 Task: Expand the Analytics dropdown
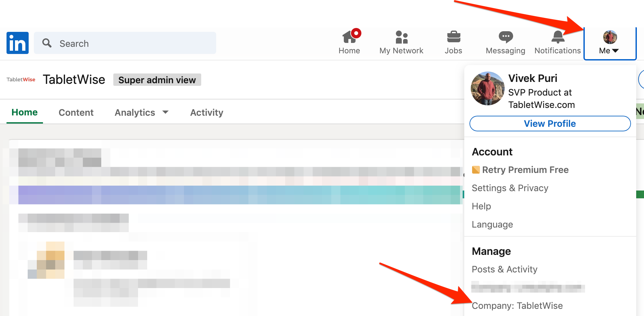(x=142, y=112)
